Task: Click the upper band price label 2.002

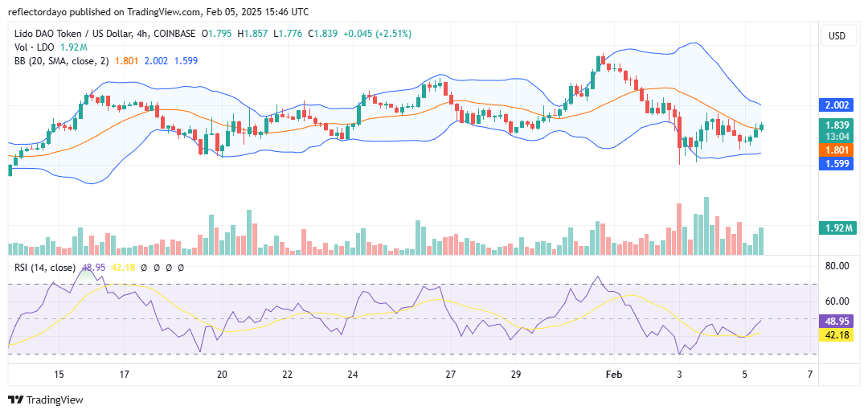Action: coord(837,105)
